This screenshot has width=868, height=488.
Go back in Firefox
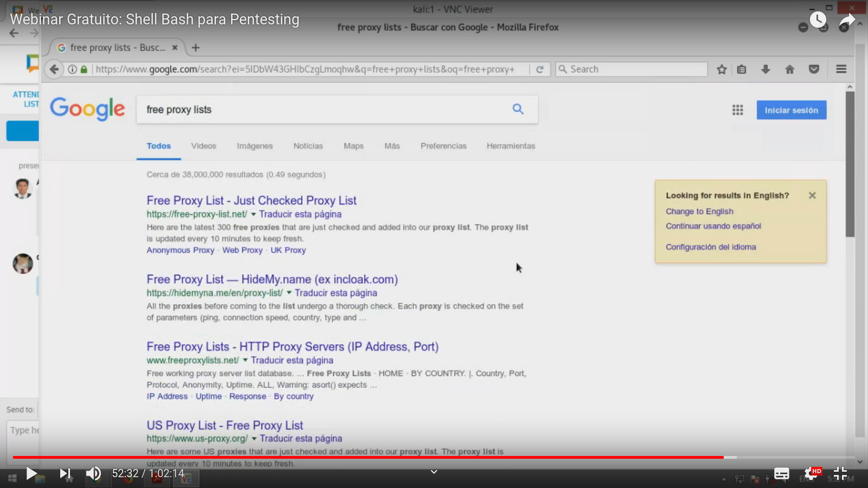click(54, 69)
